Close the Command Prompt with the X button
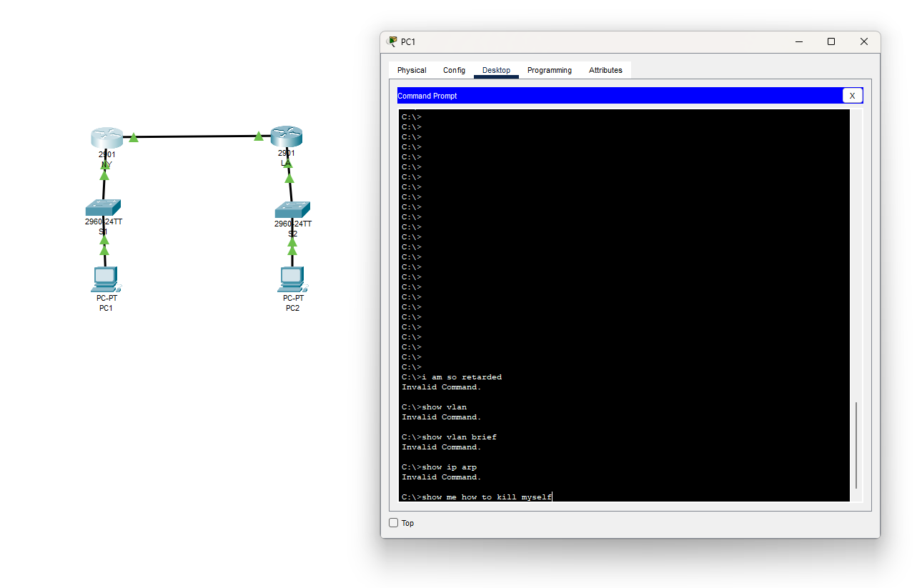The height and width of the screenshot is (588, 922). coord(852,96)
